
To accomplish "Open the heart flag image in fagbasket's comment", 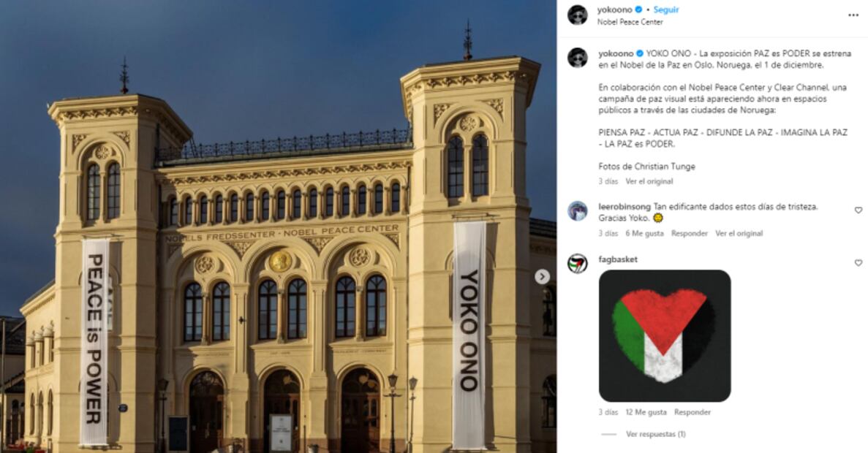I will pos(665,336).
